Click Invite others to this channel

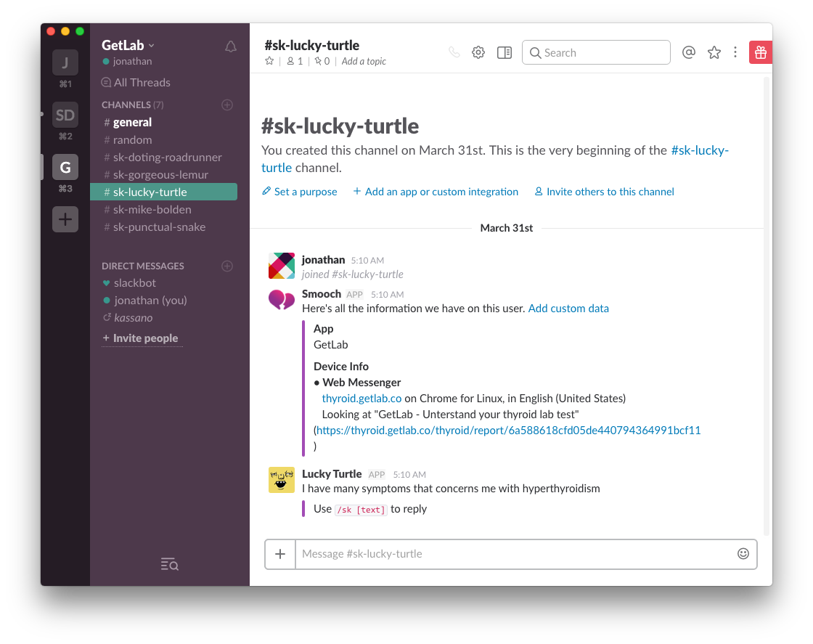tap(610, 192)
